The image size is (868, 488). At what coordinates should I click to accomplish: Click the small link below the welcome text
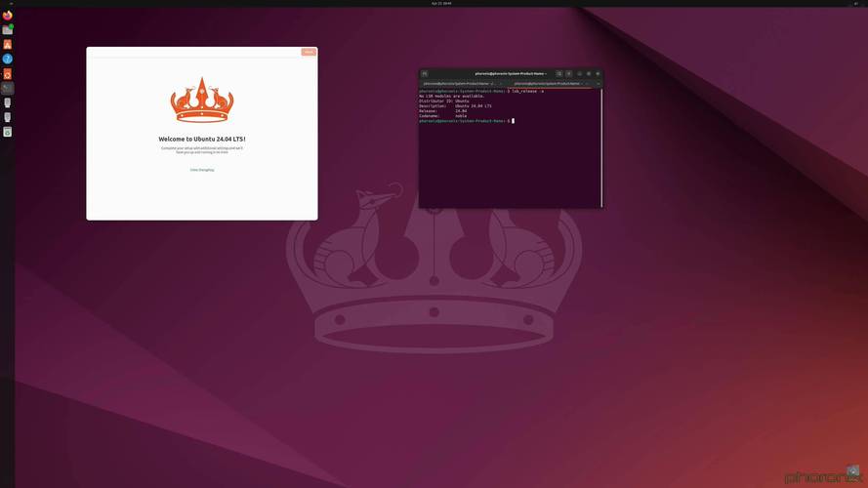point(202,170)
